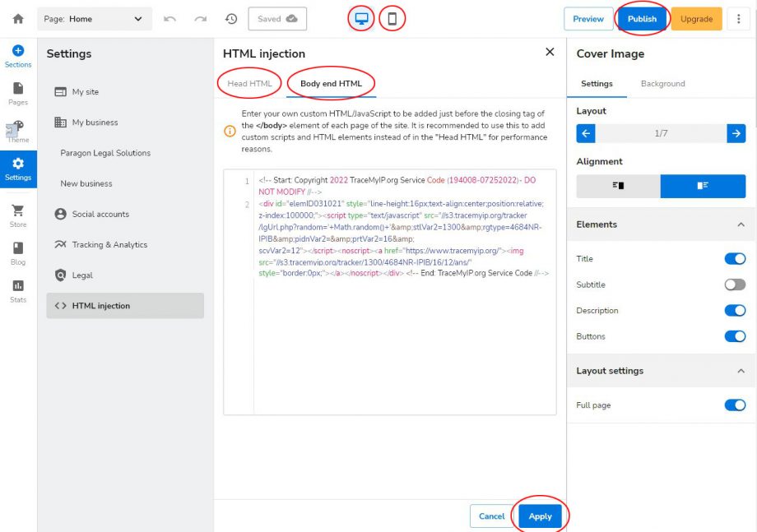The height and width of the screenshot is (532, 757).
Task: Select the Theme icon
Action: [17, 130]
